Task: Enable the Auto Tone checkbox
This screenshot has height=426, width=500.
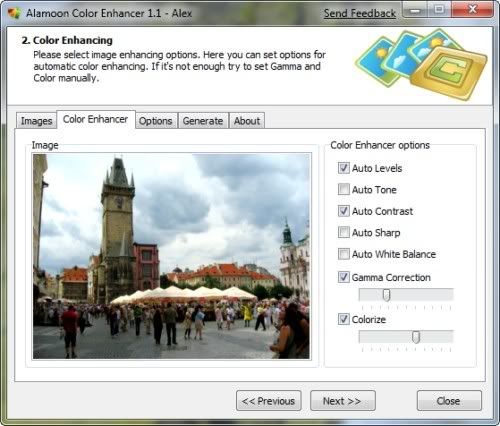Action: (x=344, y=189)
